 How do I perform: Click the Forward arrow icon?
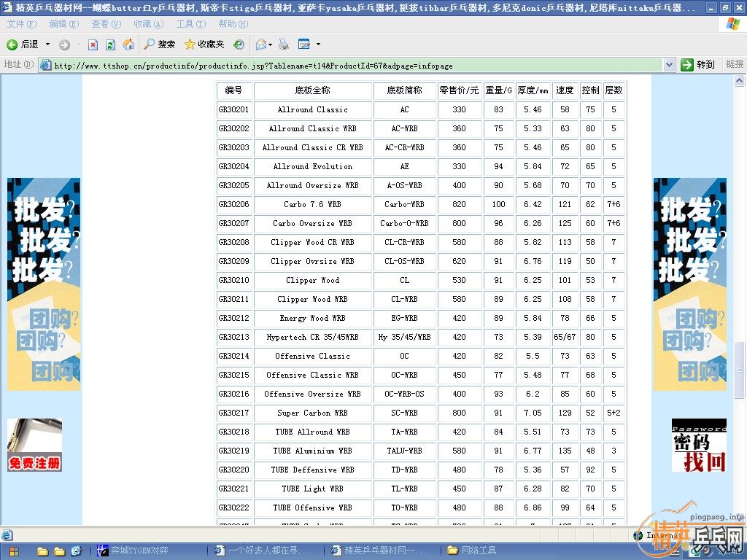(x=64, y=44)
